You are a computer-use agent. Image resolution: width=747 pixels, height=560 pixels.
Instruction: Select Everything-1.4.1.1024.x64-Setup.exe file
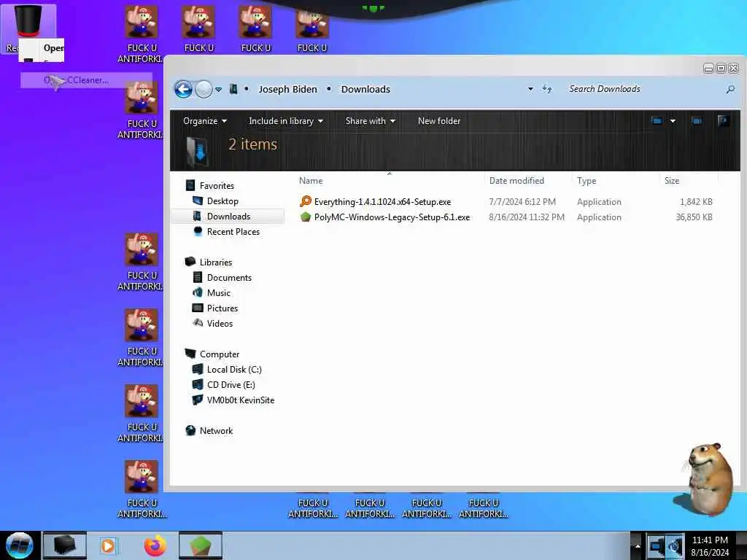click(x=382, y=202)
